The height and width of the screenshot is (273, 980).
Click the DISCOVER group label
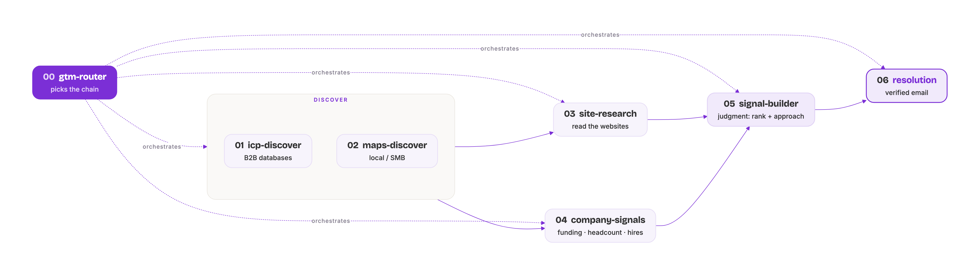(330, 100)
